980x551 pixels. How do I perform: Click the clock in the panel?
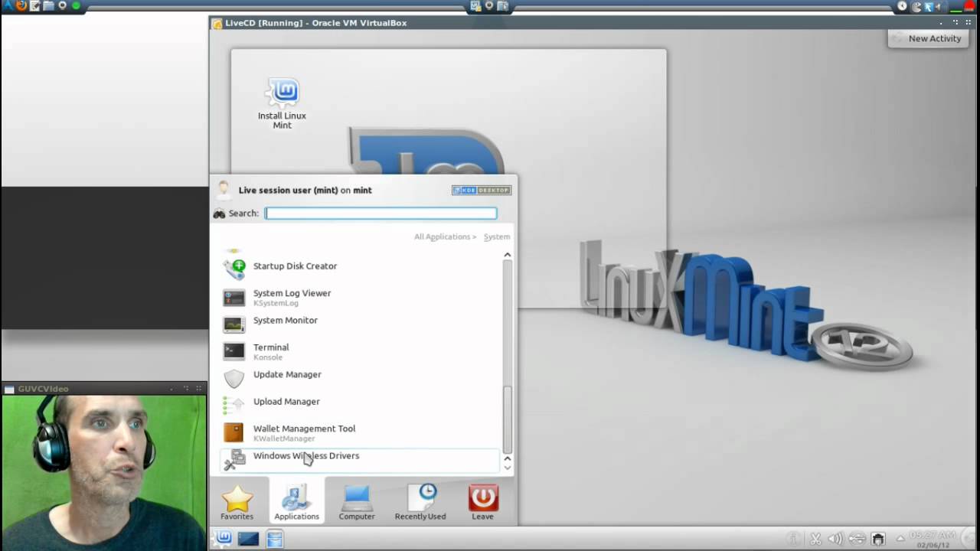(x=932, y=540)
